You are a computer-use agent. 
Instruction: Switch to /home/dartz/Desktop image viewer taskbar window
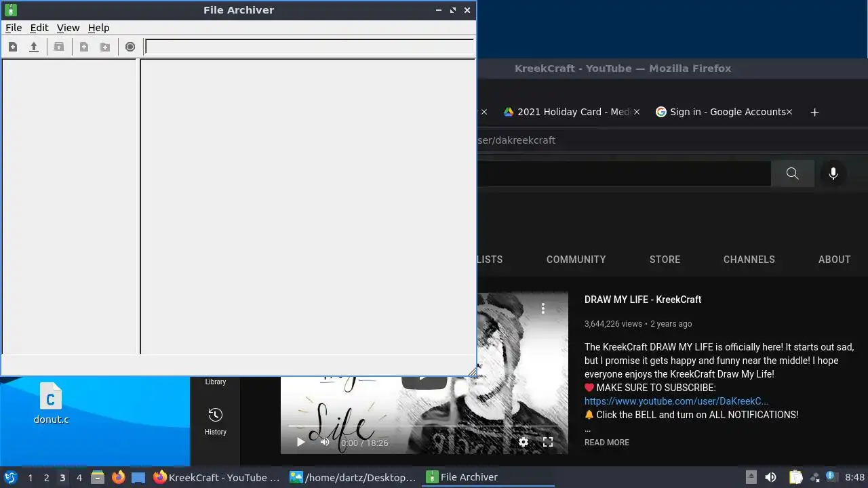coord(353,478)
